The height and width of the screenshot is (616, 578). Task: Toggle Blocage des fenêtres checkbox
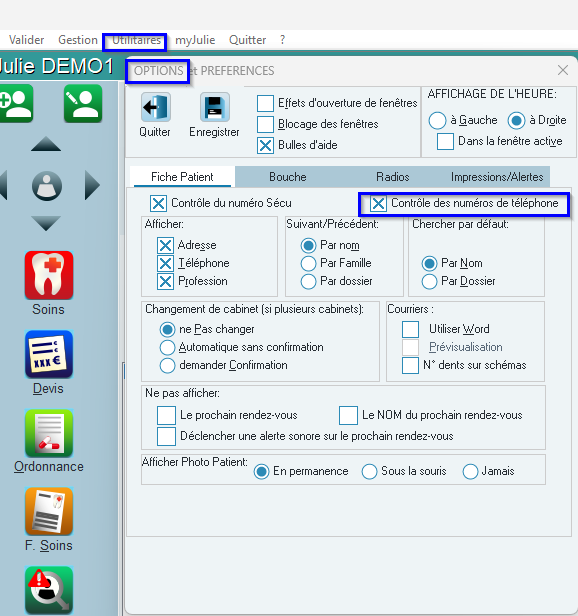click(265, 124)
